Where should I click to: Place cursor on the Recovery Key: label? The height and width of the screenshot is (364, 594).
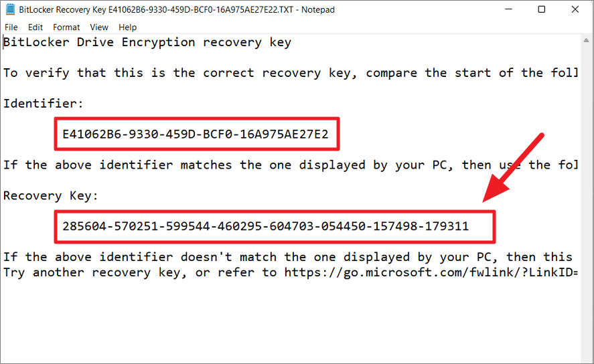click(51, 195)
